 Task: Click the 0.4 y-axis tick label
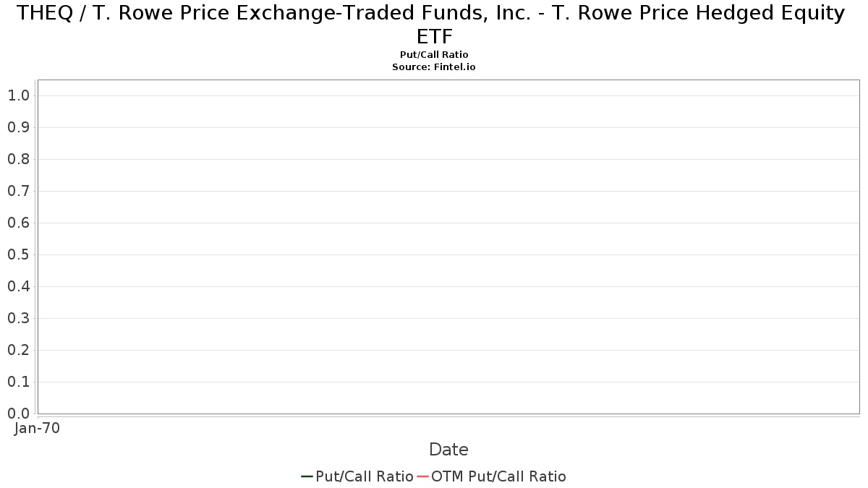(18, 286)
